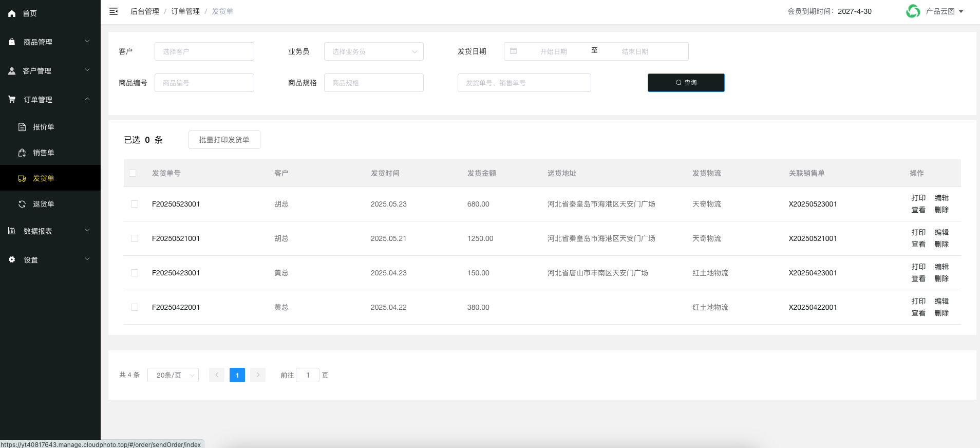
Task: Click 查看 for F20250422001
Action: (x=918, y=313)
